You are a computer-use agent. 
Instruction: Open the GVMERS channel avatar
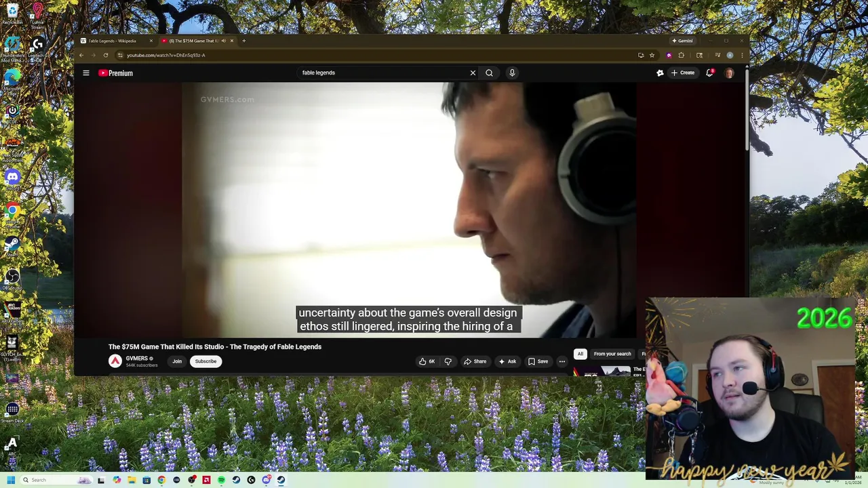[115, 361]
